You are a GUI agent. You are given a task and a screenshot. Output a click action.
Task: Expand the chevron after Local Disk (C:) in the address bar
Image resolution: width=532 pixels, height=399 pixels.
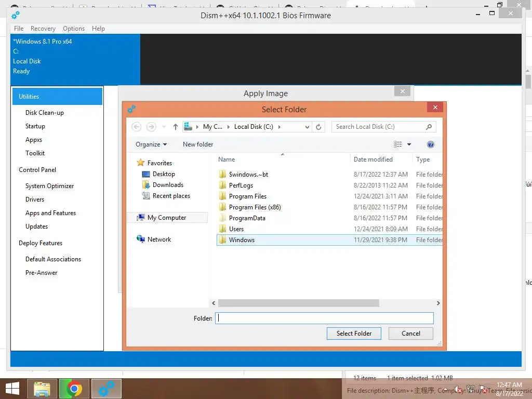click(x=279, y=127)
